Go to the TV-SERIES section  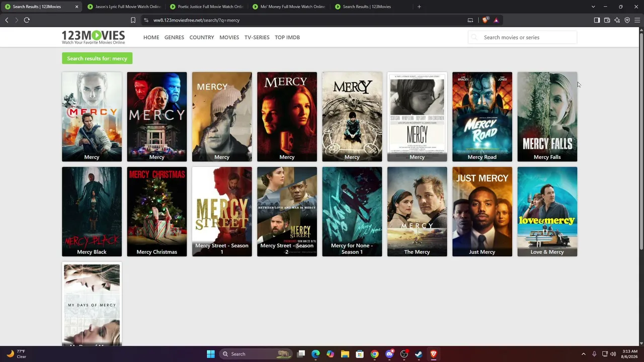tap(257, 37)
